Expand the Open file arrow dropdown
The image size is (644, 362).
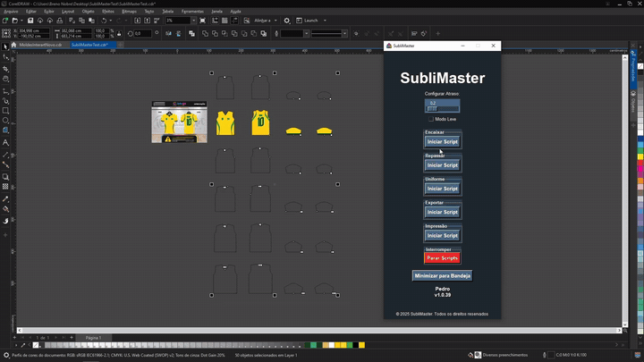21,21
